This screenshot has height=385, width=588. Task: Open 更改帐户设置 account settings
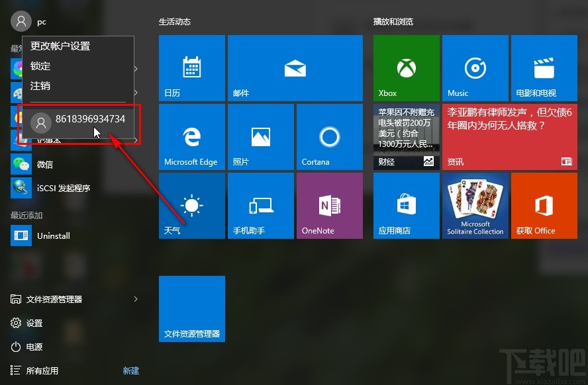coord(60,46)
